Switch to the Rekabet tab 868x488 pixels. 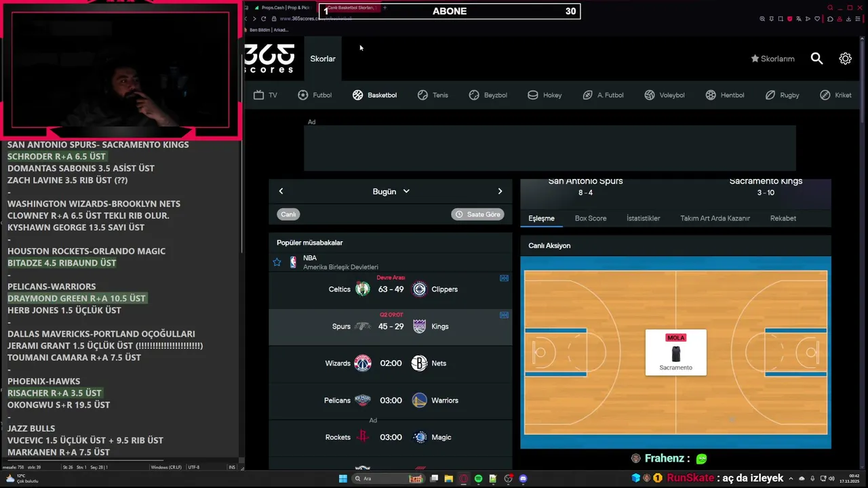[x=783, y=218]
